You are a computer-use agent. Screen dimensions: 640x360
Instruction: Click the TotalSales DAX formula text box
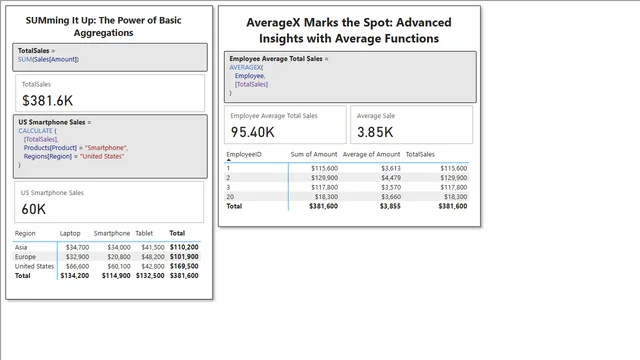pos(110,57)
